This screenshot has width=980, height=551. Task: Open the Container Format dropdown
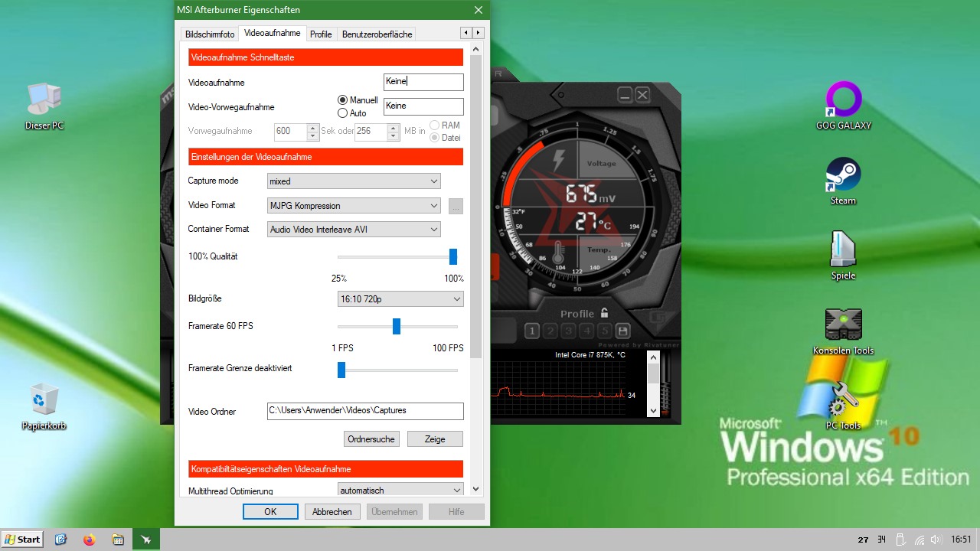click(354, 230)
